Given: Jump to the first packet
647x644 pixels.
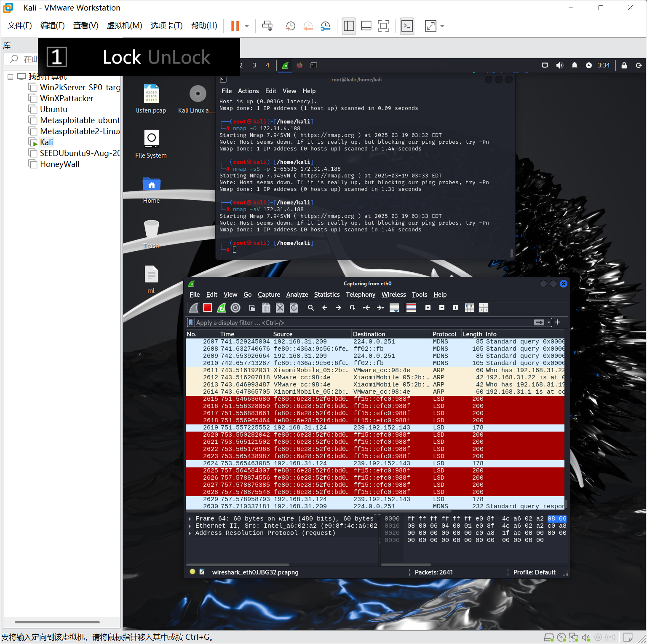Looking at the screenshot, I should 366,308.
